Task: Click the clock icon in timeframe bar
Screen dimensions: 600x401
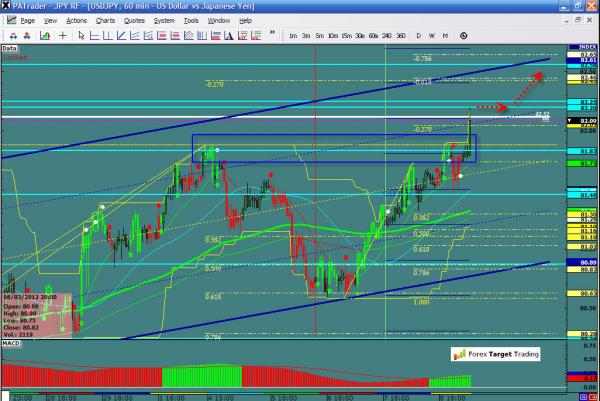Action: coord(463,36)
